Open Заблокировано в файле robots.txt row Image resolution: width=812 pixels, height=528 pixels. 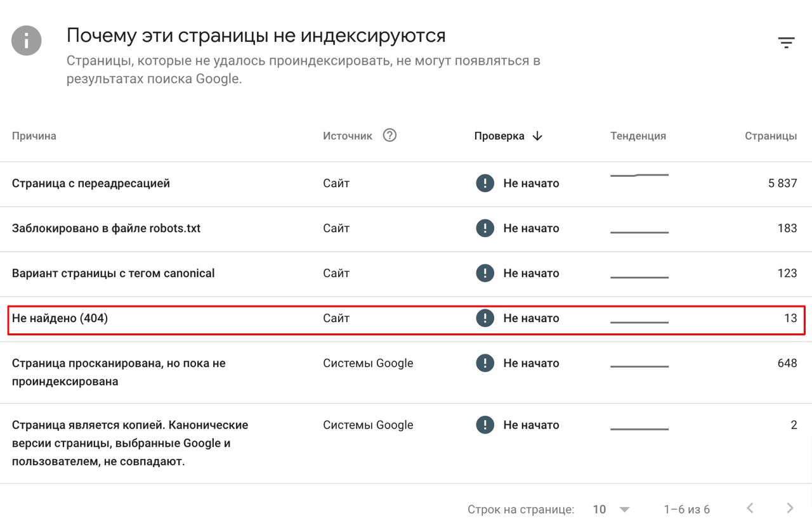coord(106,229)
